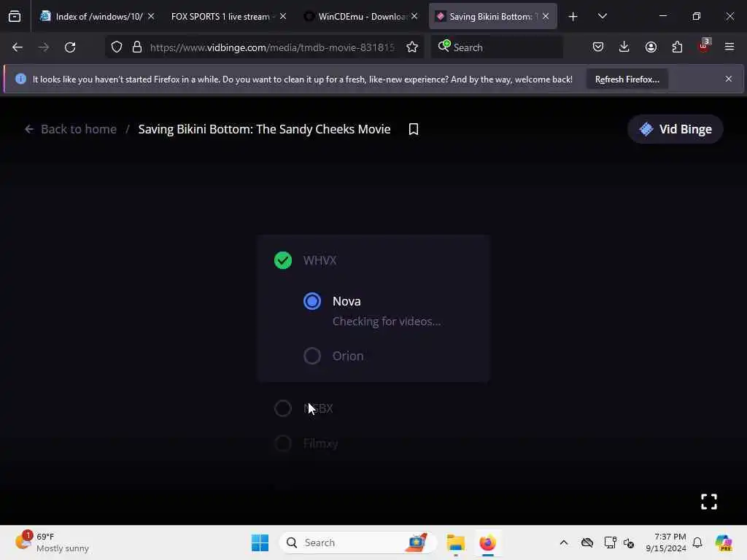Focus the browser Search box
Viewport: 747px width, 560px height.
(x=497, y=47)
